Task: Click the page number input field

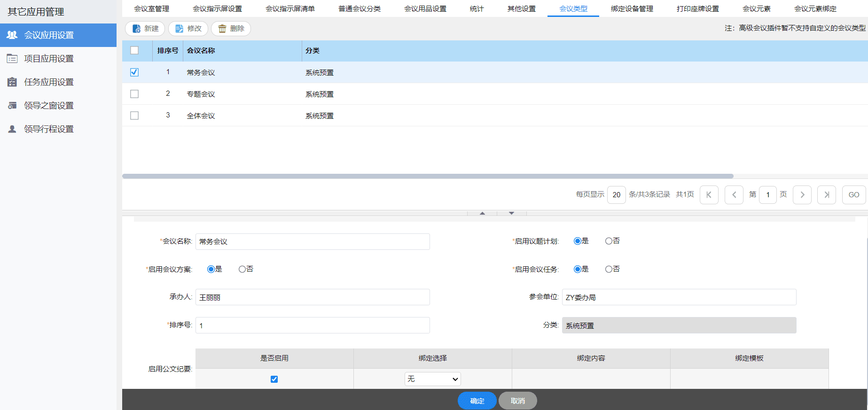Action: [x=768, y=194]
